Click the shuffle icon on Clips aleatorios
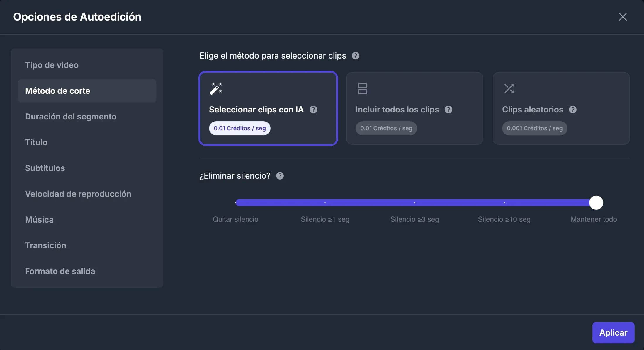The height and width of the screenshot is (350, 644). coord(509,88)
